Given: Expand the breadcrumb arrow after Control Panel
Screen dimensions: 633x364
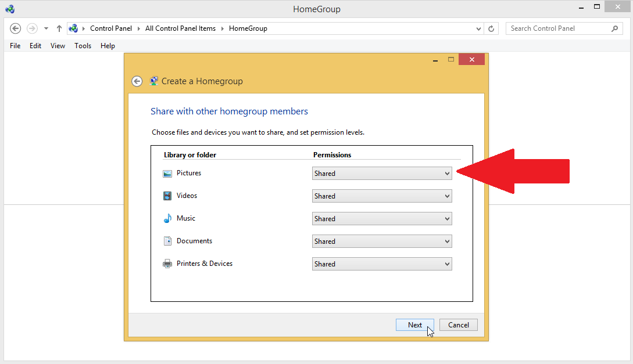Looking at the screenshot, I should [x=138, y=28].
